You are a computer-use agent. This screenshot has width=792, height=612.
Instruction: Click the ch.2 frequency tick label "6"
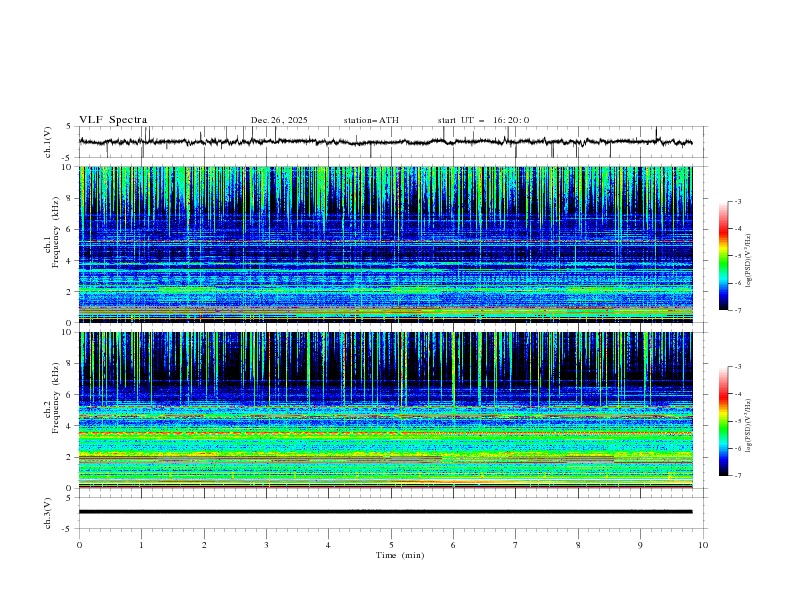[71, 395]
